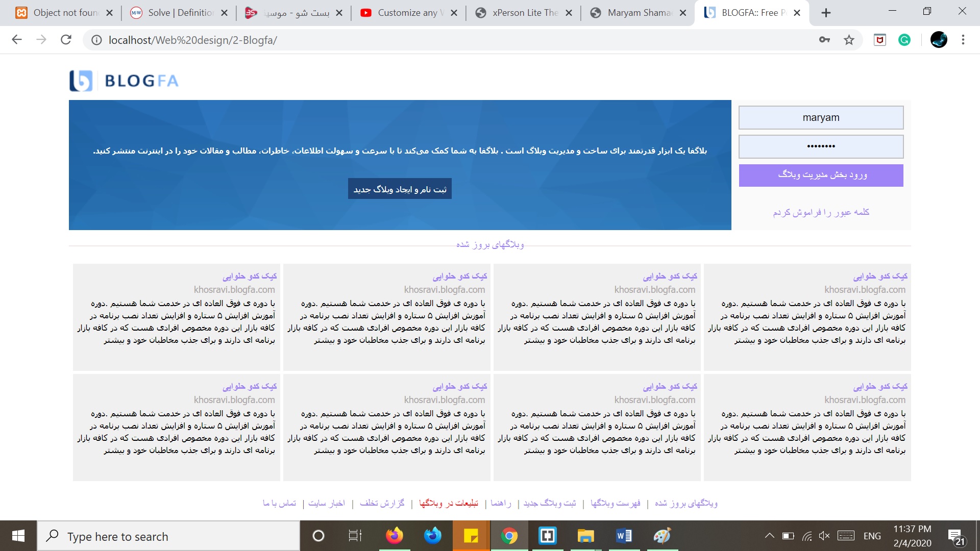Open Brackets editor taskbar icon

point(547,536)
